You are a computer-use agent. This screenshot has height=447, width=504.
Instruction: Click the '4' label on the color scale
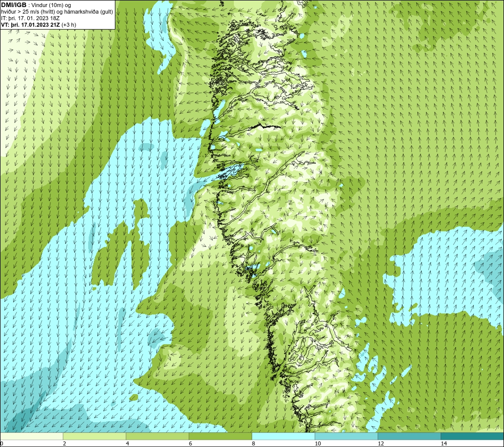coord(128,443)
